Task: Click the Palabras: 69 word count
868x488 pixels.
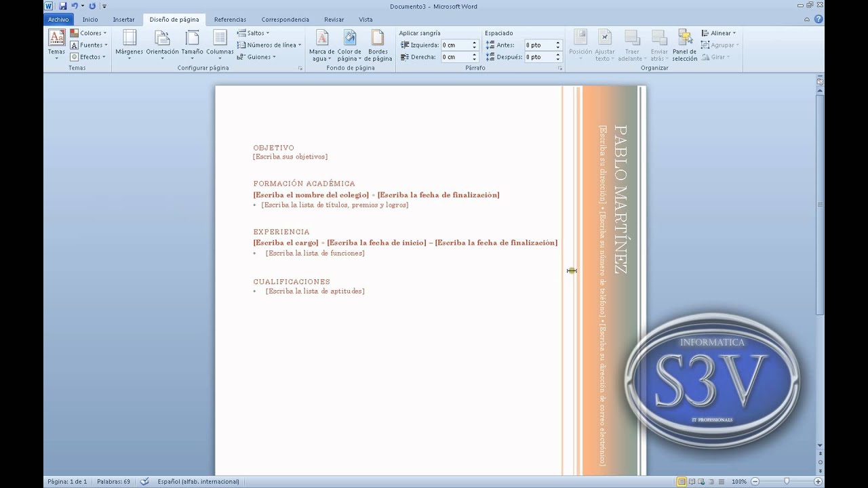Action: click(x=113, y=481)
